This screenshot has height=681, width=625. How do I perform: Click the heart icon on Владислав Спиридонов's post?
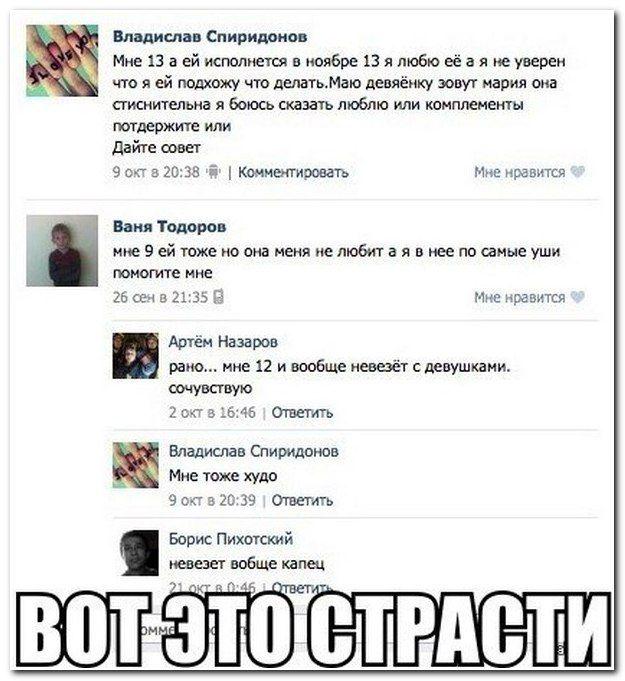pos(578,172)
